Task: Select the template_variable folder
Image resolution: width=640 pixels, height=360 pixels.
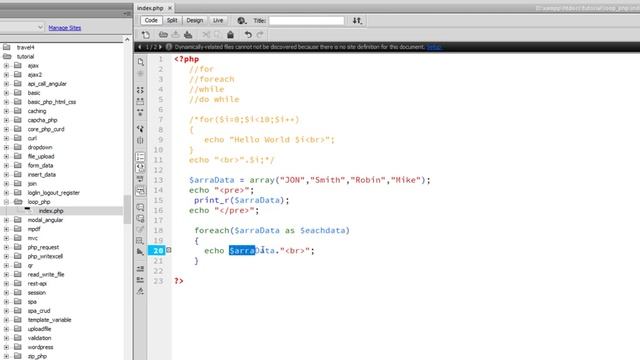Action: (49, 320)
